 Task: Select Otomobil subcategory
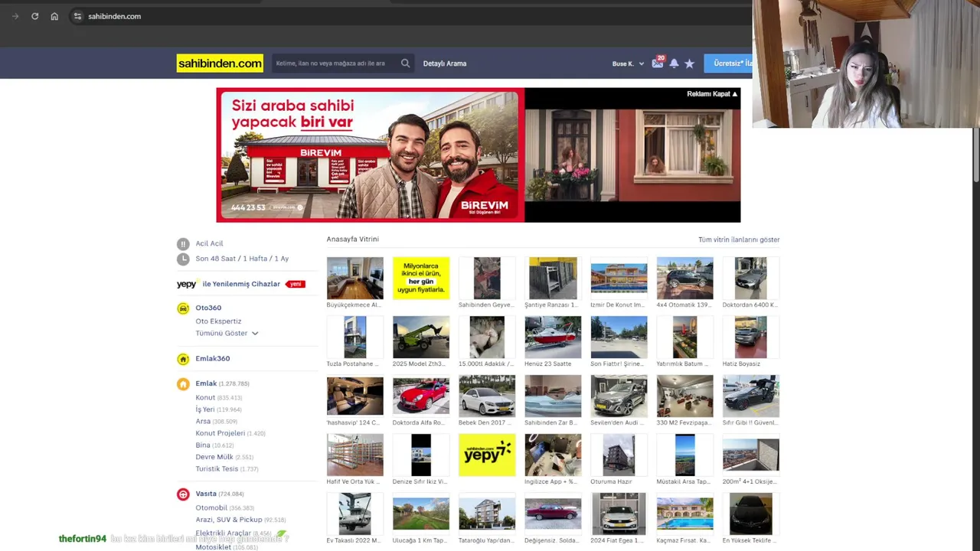pyautogui.click(x=211, y=508)
